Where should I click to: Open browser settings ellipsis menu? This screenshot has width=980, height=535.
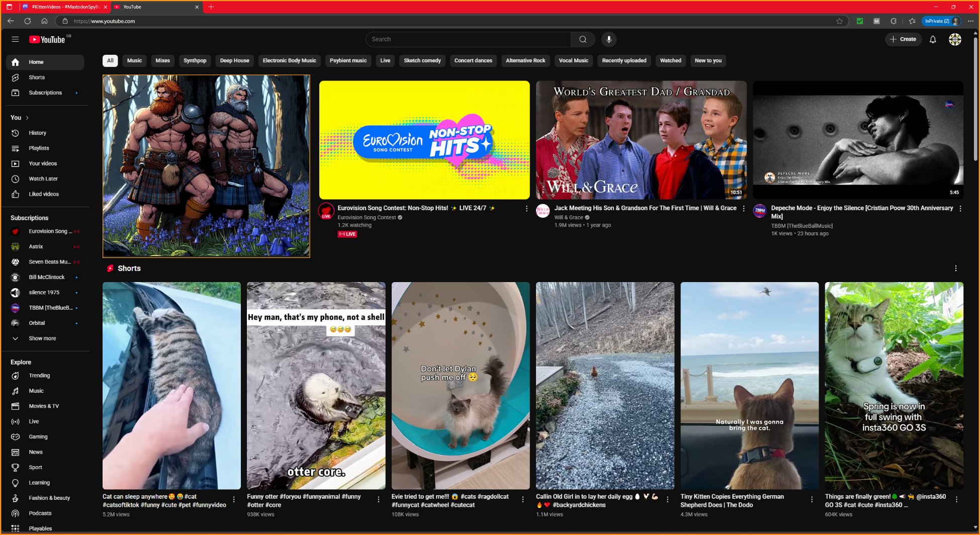click(970, 21)
